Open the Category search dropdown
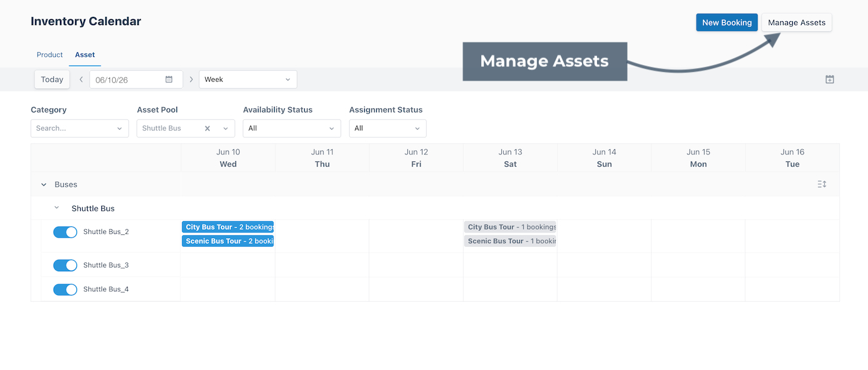Screen dimensions: 868x370 (79, 128)
